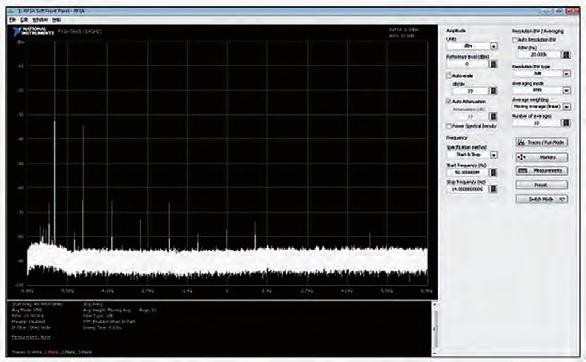586x362 pixels.
Task: Click the info panel vertical scrollbar
Action: click(x=434, y=328)
